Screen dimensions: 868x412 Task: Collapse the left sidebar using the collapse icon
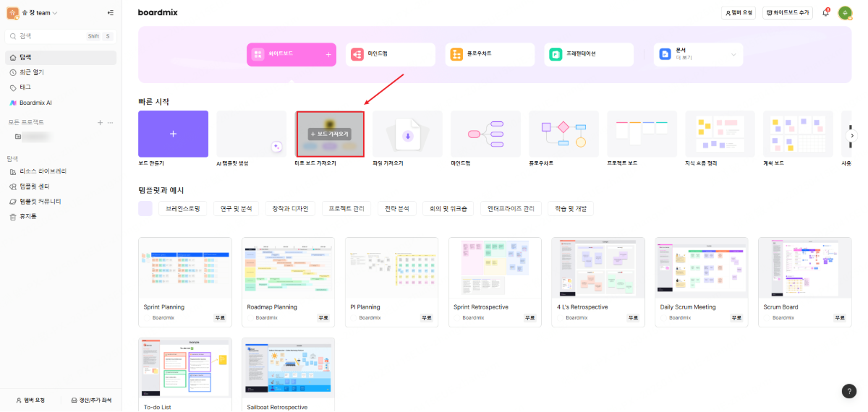pyautogui.click(x=110, y=13)
